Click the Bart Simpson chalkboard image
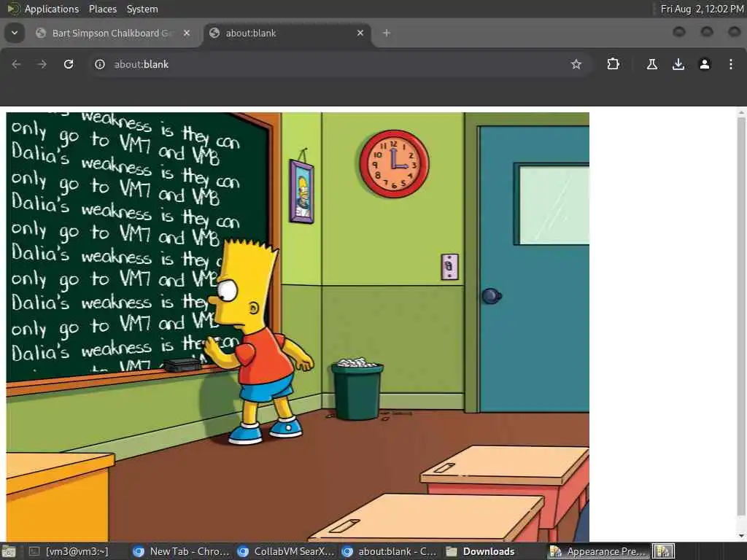 click(x=298, y=327)
